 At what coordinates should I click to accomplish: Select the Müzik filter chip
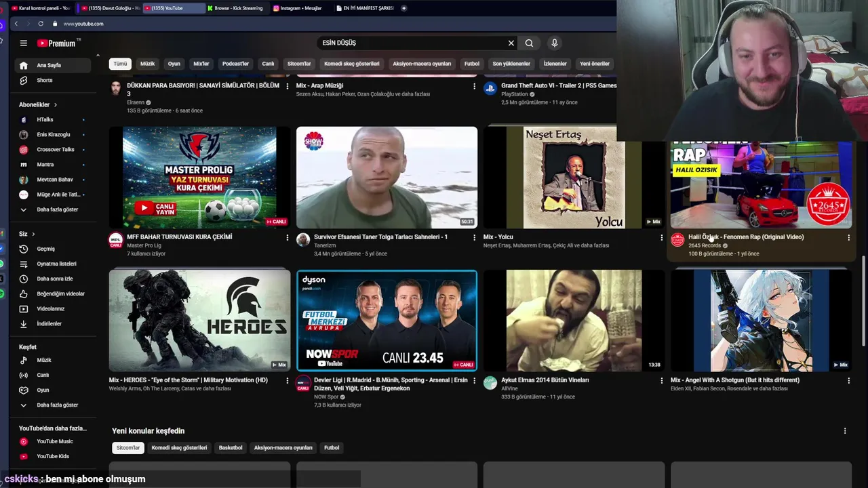pos(147,64)
